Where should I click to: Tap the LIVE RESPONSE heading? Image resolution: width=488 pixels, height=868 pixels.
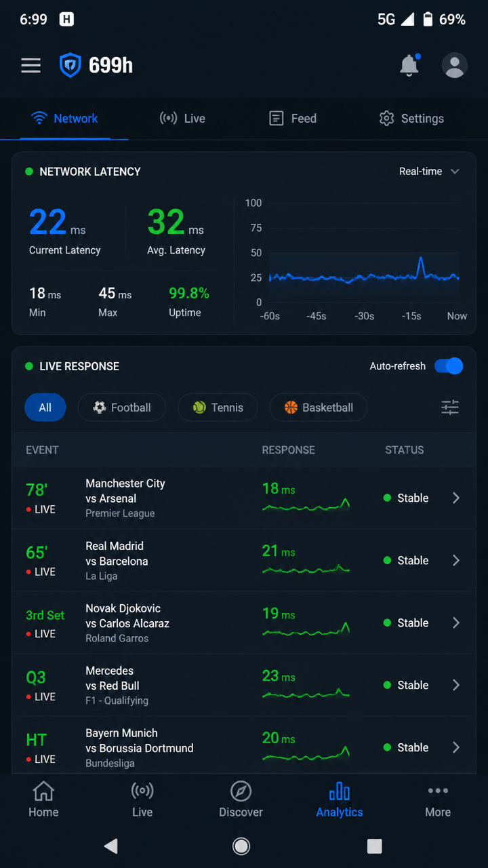[79, 366]
